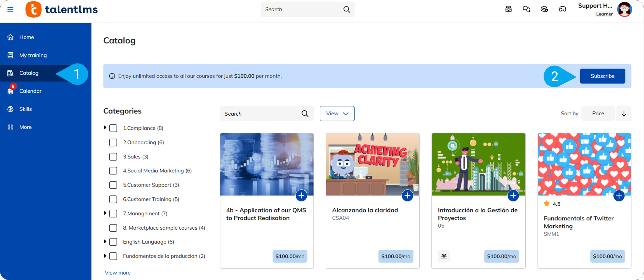Open Calendar from the sidebar
644x280 pixels.
click(x=30, y=91)
